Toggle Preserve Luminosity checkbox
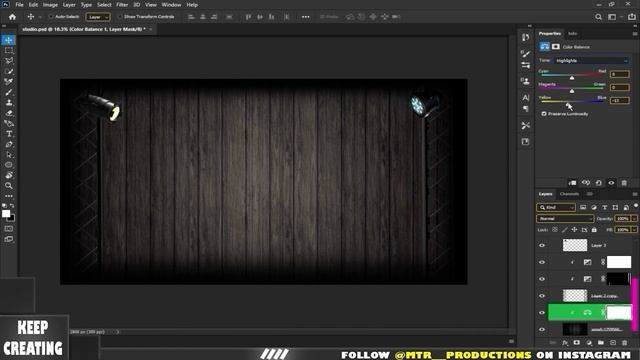 pyautogui.click(x=544, y=114)
